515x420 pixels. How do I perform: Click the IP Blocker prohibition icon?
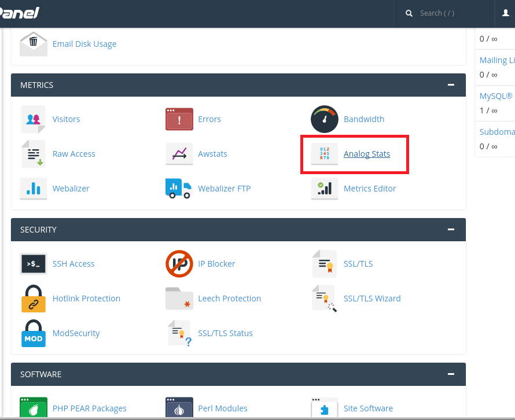tap(179, 264)
